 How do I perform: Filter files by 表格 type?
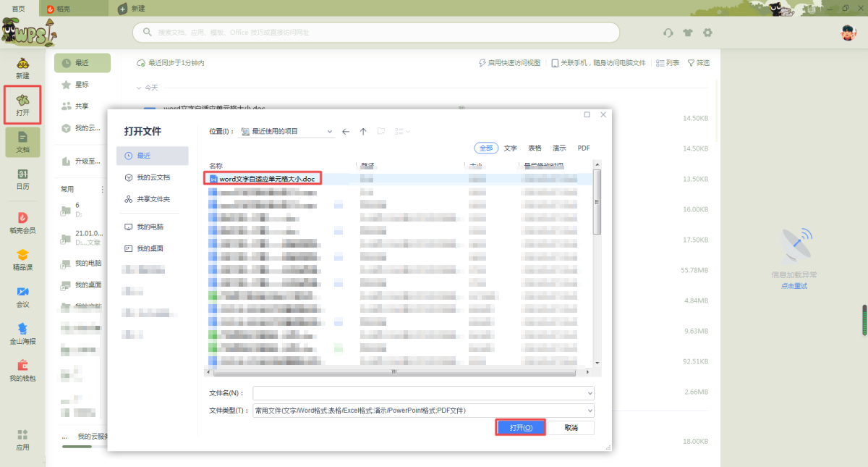coord(535,148)
